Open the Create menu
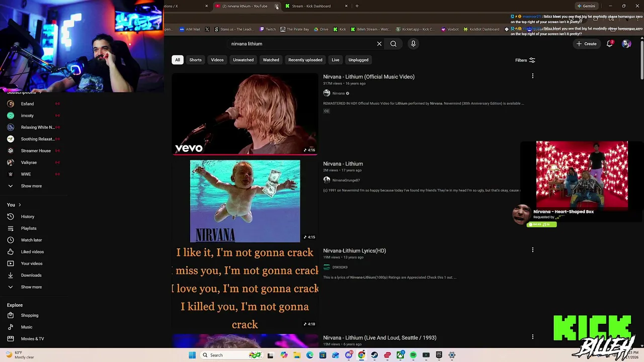 click(586, 44)
